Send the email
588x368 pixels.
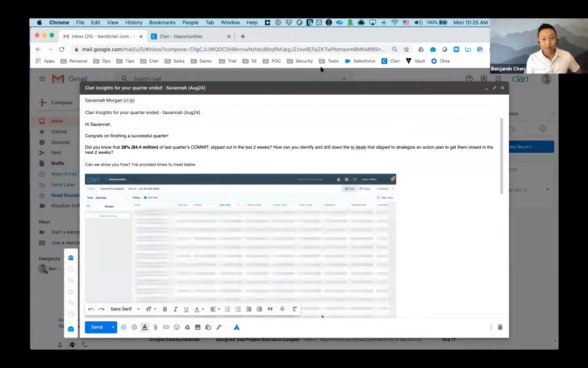(97, 327)
